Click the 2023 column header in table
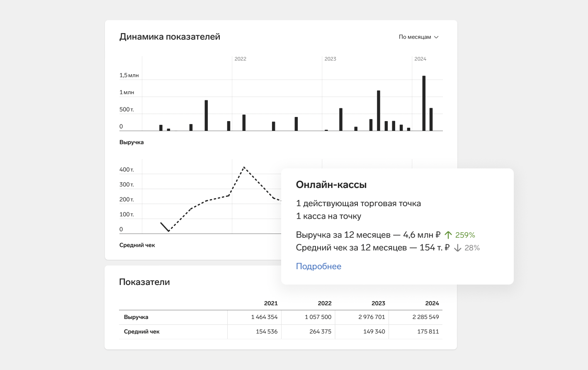Viewport: 588px width, 370px height. point(378,303)
